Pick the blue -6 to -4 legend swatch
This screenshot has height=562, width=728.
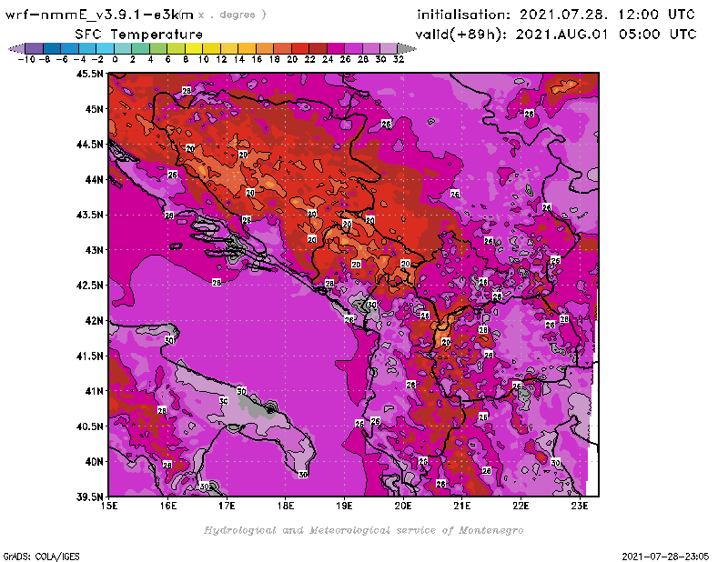pos(70,48)
